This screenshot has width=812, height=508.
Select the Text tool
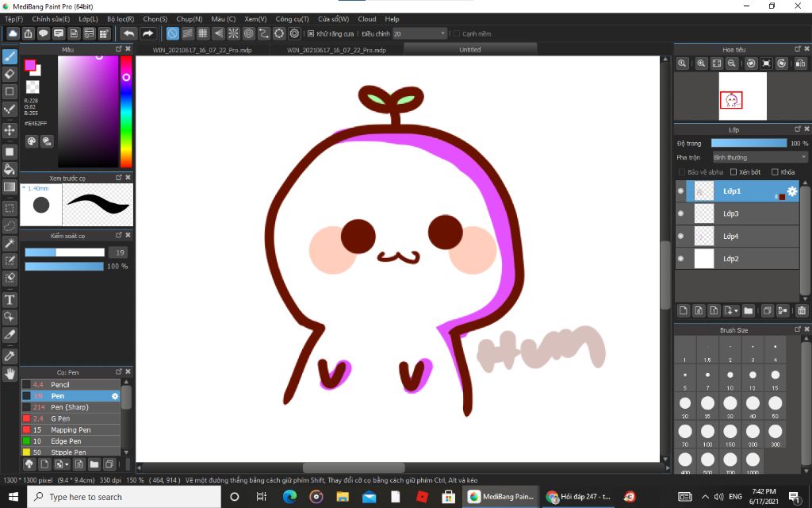[x=10, y=299]
